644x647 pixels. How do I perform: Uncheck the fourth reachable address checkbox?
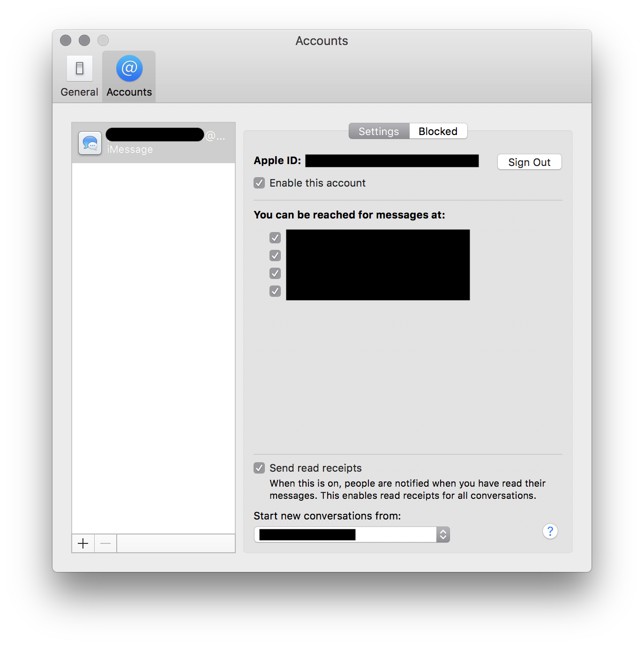tap(275, 291)
